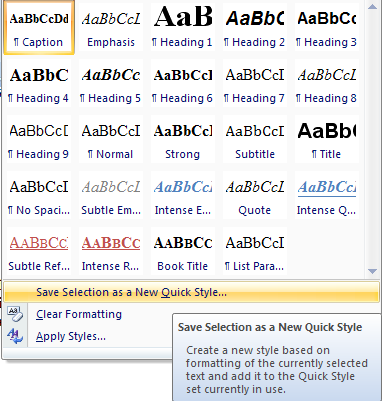Apply the Quote style

[255, 195]
